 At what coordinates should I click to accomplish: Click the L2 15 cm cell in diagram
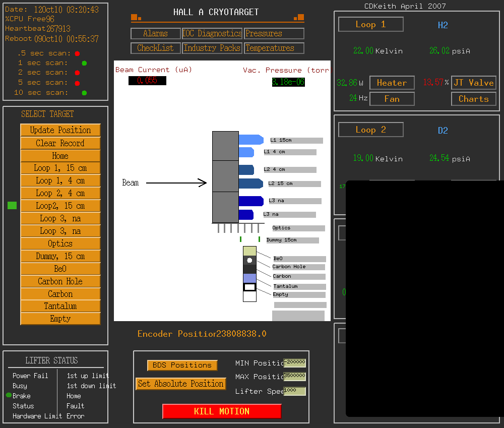[251, 184]
